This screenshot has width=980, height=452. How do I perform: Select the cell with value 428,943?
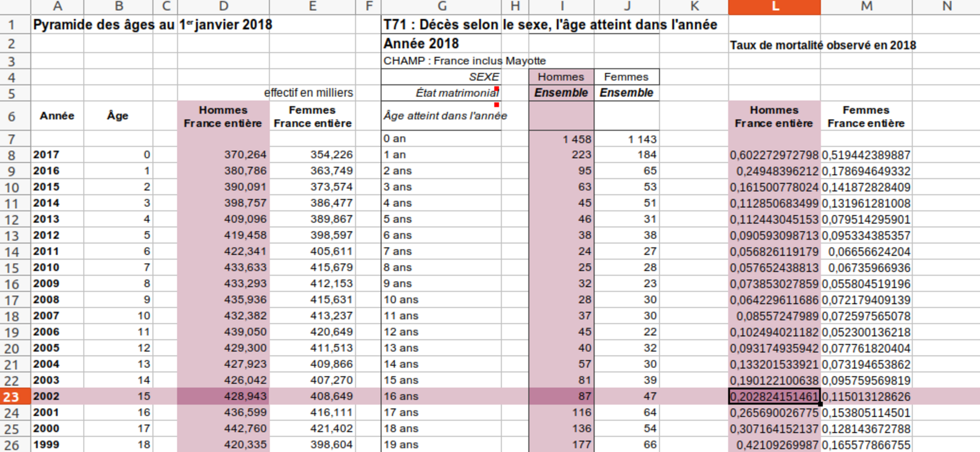pyautogui.click(x=223, y=396)
